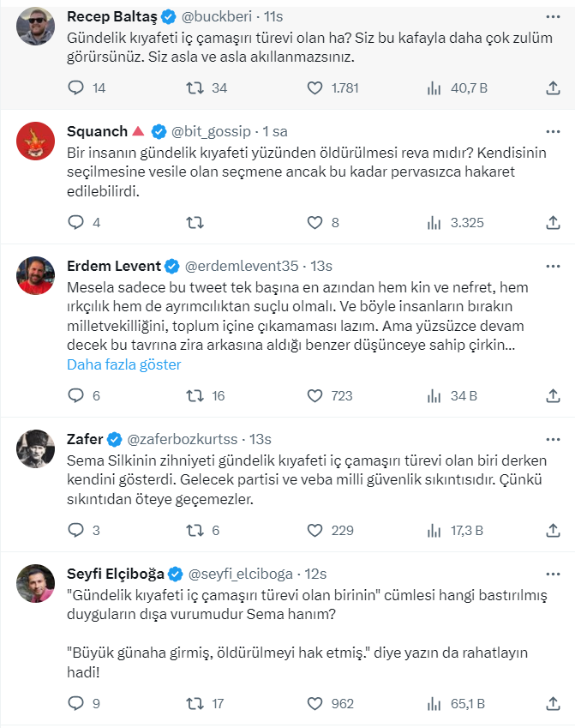The height and width of the screenshot is (728, 575).
Task: Open Seyfi Elçiboğa's profile picture
Action: [x=36, y=584]
